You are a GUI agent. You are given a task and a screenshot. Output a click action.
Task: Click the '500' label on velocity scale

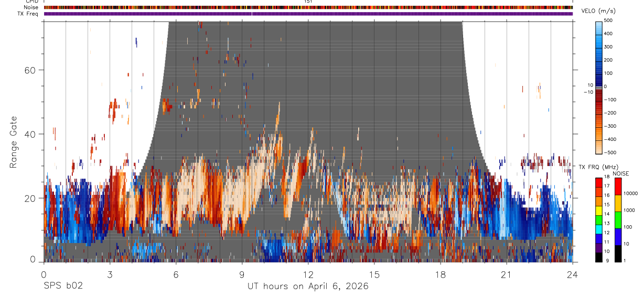[609, 20]
